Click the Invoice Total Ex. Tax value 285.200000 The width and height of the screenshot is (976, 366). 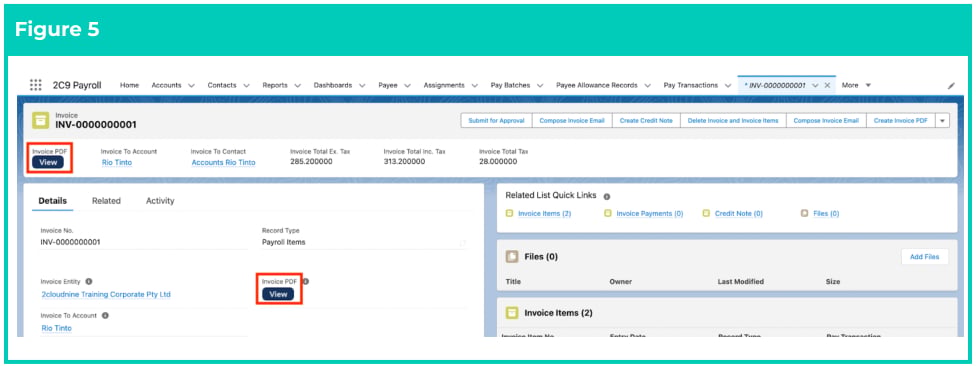[x=311, y=162]
